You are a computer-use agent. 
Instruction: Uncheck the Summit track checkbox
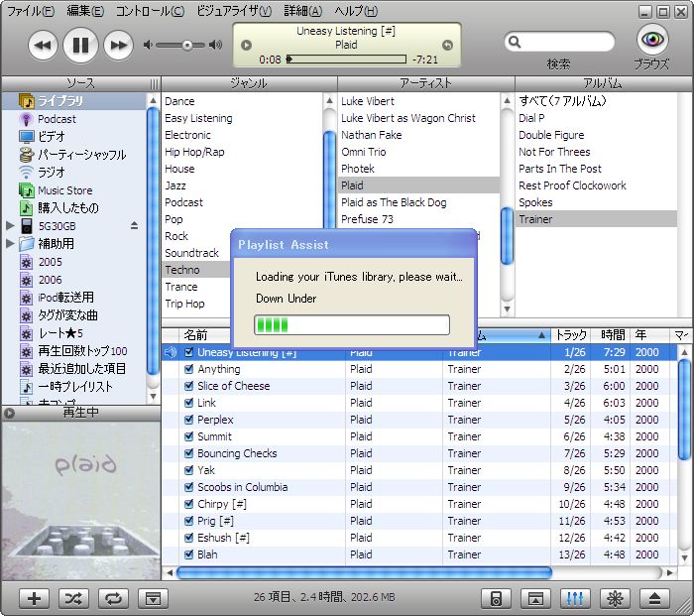(x=188, y=436)
